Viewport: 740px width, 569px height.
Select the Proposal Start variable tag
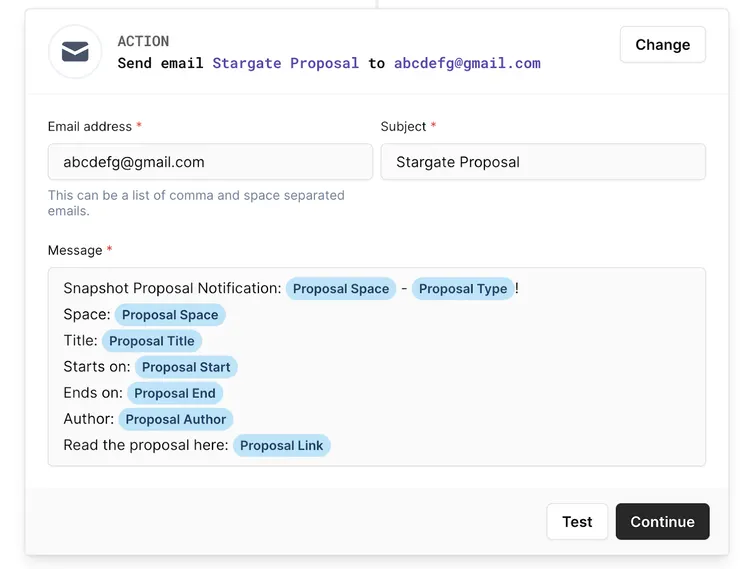(x=186, y=367)
